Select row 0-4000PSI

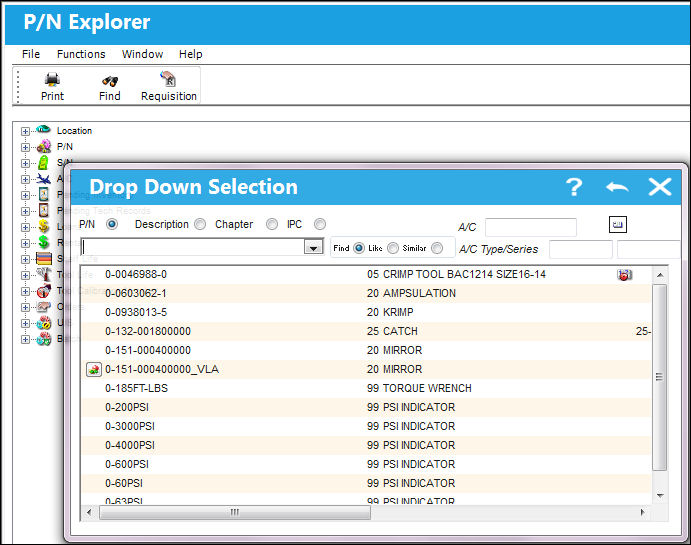[x=366, y=445]
